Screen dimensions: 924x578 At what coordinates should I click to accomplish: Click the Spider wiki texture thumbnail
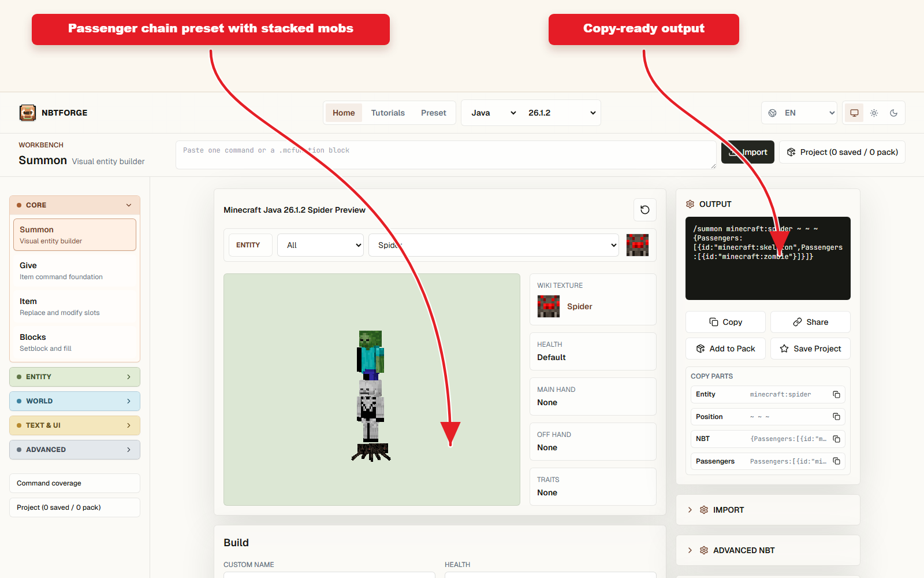[x=549, y=306]
